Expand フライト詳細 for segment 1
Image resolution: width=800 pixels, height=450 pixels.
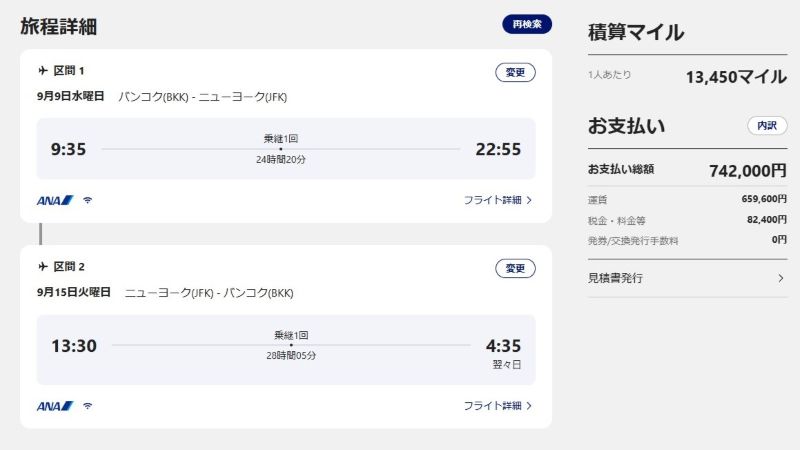[x=497, y=200]
